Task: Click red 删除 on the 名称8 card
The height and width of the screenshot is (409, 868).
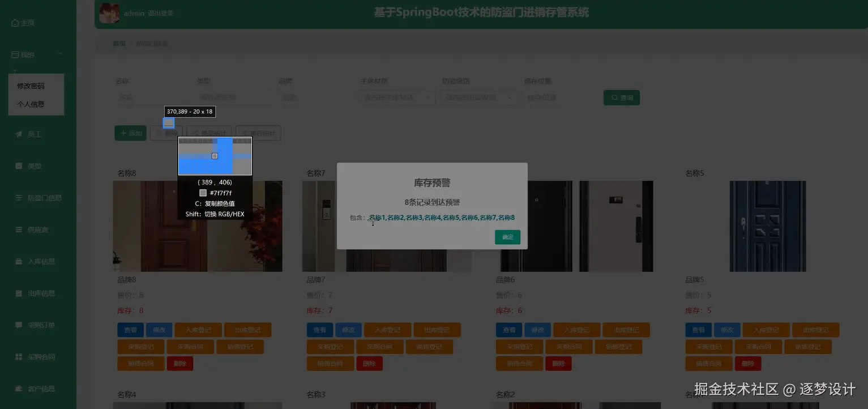Action: point(180,363)
